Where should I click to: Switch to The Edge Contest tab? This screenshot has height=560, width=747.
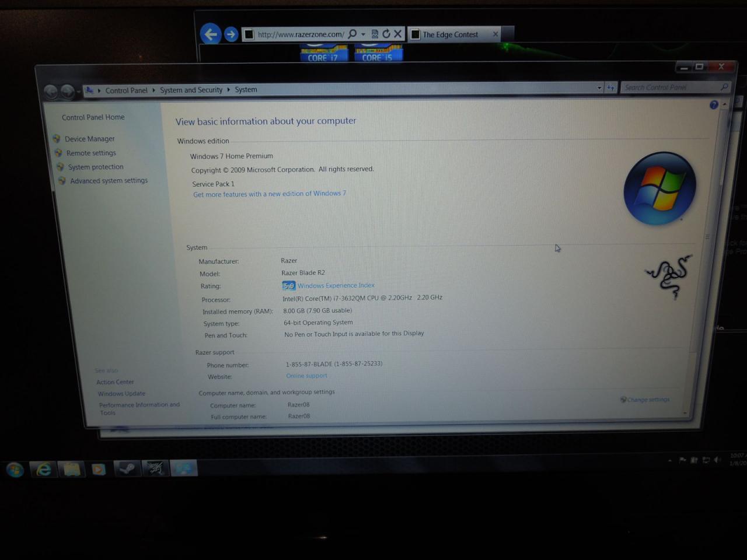click(450, 34)
